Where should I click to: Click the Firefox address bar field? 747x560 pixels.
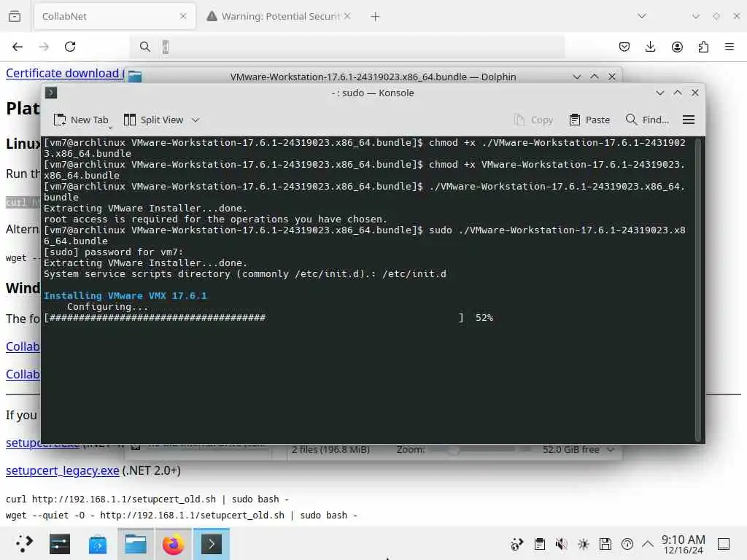click(x=347, y=47)
